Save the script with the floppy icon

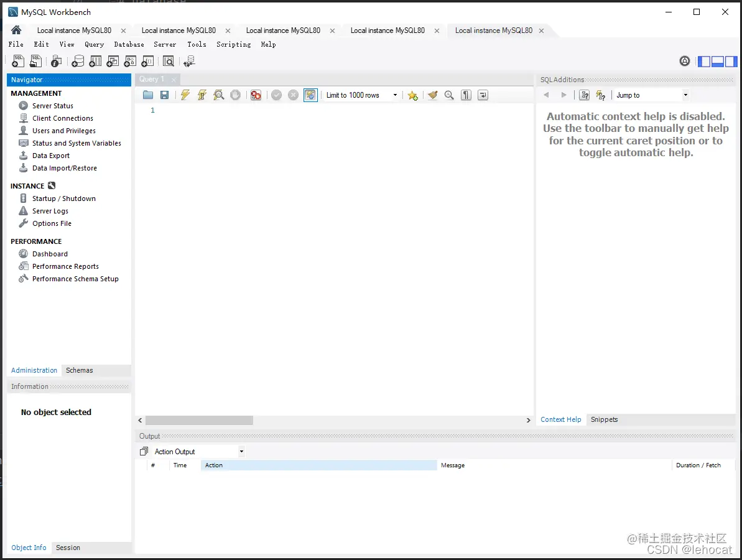(x=164, y=95)
